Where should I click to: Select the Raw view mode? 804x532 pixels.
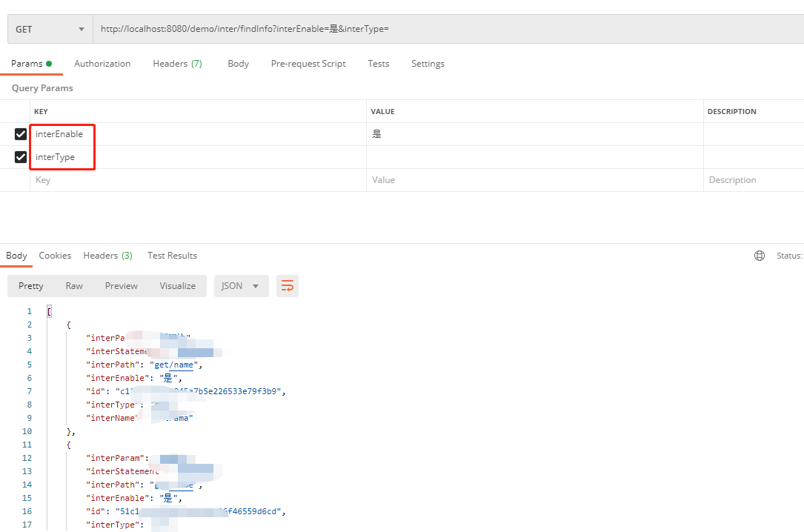point(74,286)
